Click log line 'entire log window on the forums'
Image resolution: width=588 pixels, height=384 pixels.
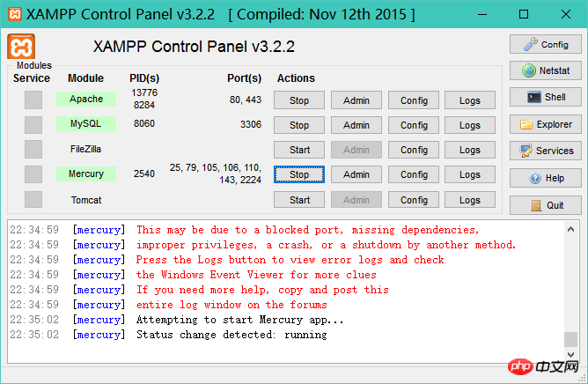coord(232,305)
